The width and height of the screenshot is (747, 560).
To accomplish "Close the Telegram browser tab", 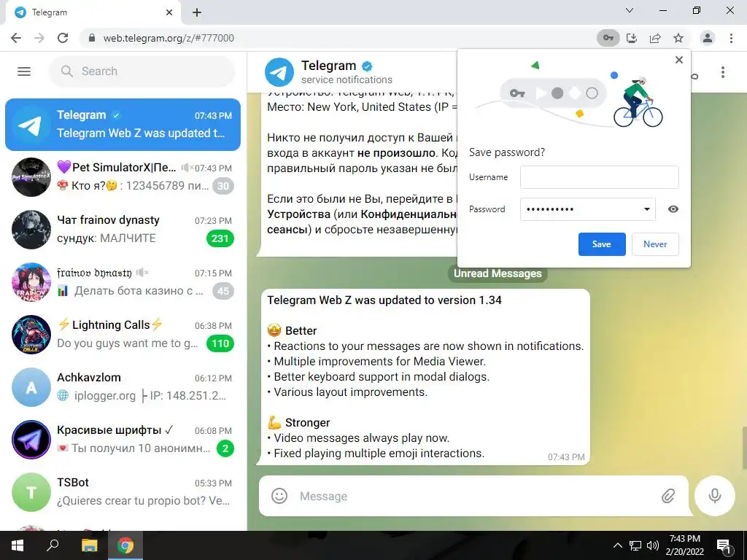I will pyautogui.click(x=169, y=12).
